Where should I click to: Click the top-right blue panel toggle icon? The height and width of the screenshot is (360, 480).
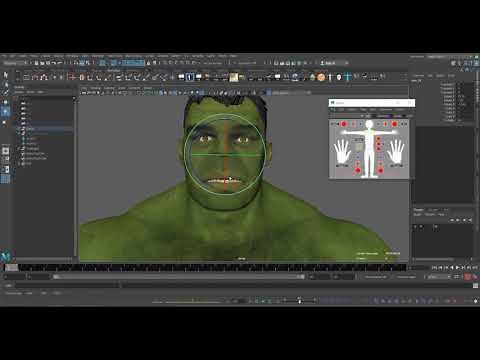tap(476, 63)
